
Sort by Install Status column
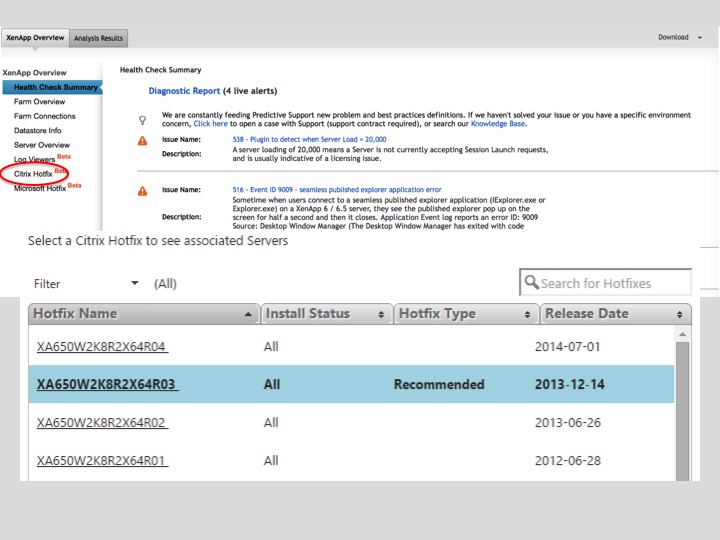[326, 314]
